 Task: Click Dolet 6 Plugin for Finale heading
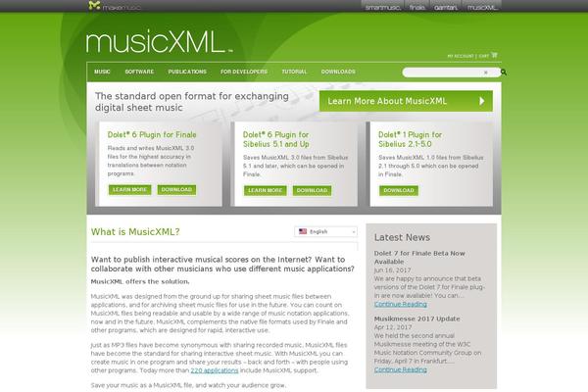[152, 134]
